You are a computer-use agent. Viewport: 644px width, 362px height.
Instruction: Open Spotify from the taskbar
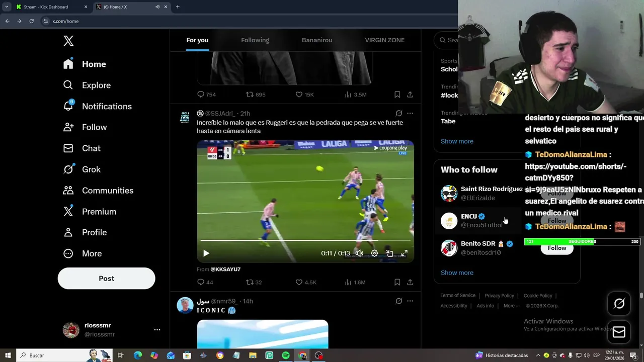point(286,355)
